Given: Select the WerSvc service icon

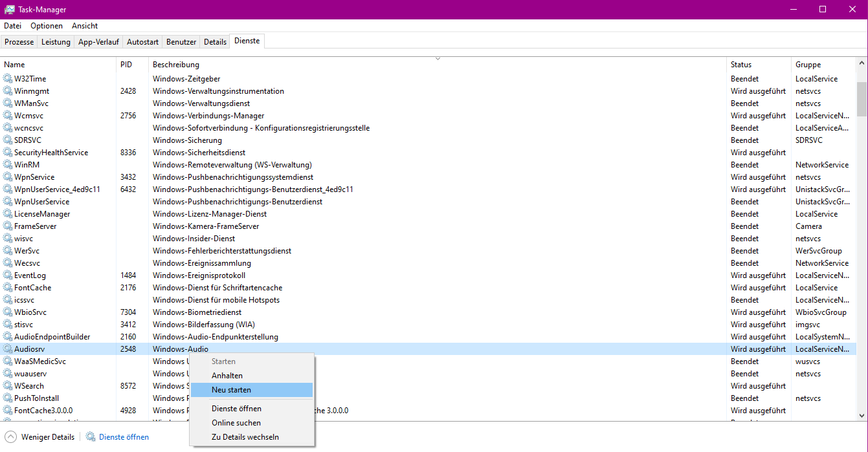Looking at the screenshot, I should 8,251.
